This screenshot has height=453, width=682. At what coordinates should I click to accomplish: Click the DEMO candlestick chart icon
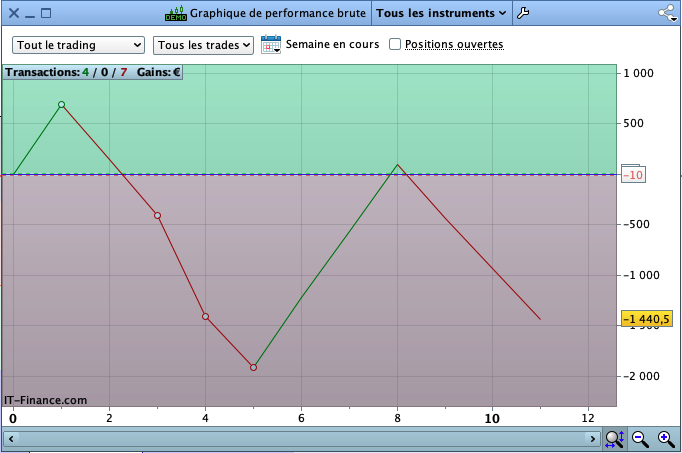point(176,13)
